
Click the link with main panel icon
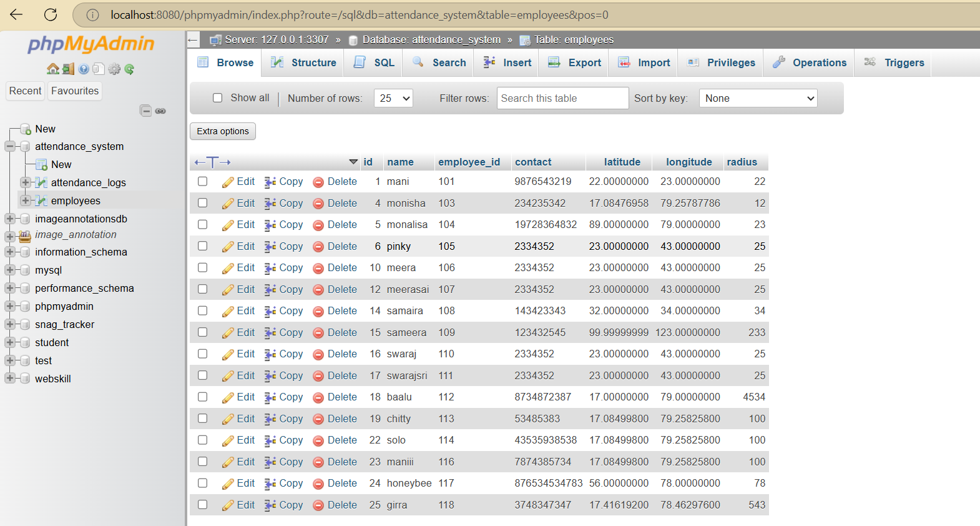click(x=160, y=111)
